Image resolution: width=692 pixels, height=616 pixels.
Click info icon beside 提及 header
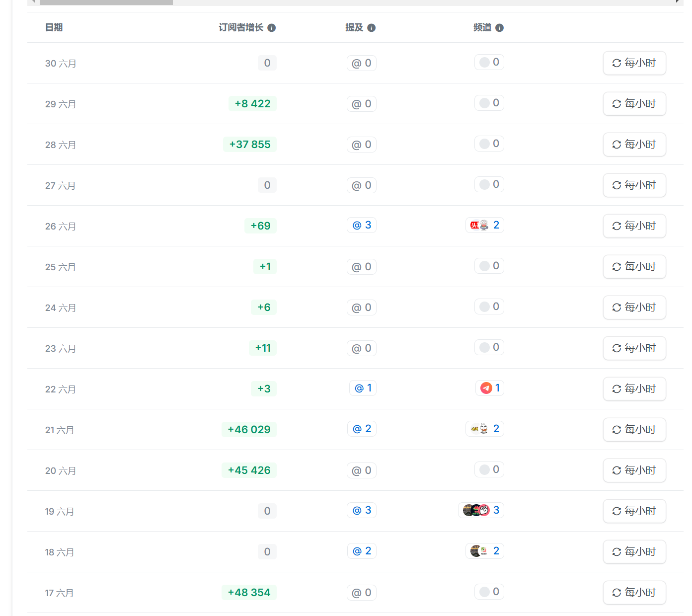pos(372,28)
